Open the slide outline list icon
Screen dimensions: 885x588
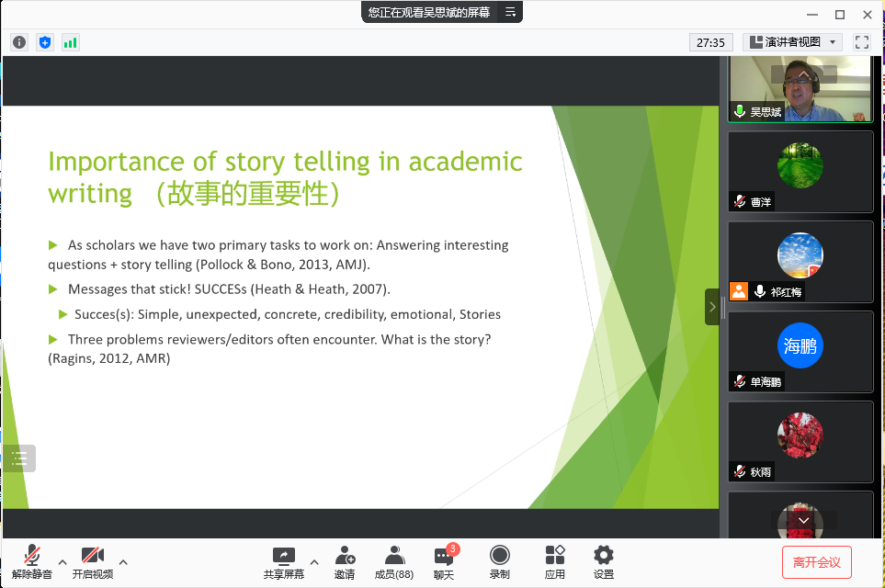[19, 458]
